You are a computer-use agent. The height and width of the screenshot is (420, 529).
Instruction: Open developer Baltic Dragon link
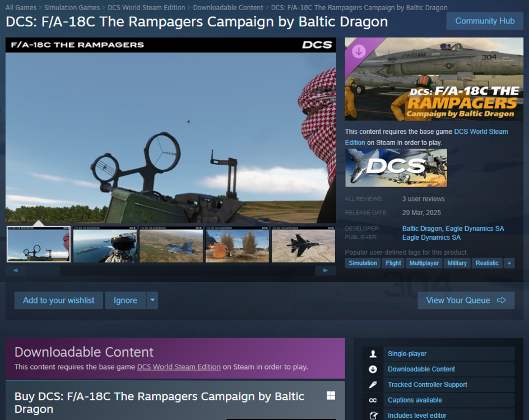click(422, 228)
